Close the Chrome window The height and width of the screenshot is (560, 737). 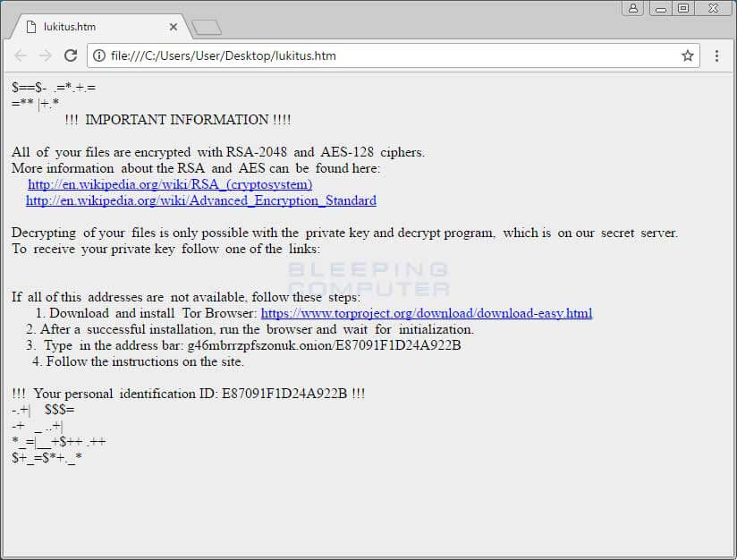pos(714,8)
